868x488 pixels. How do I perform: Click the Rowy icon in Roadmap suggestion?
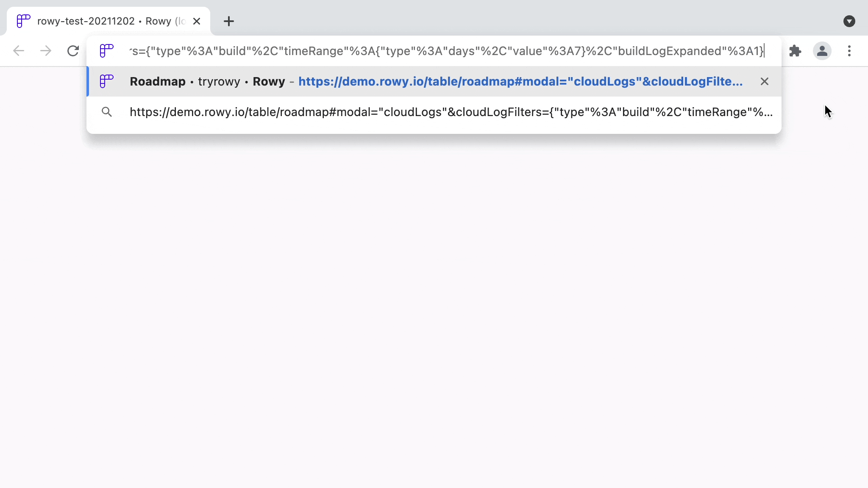107,81
